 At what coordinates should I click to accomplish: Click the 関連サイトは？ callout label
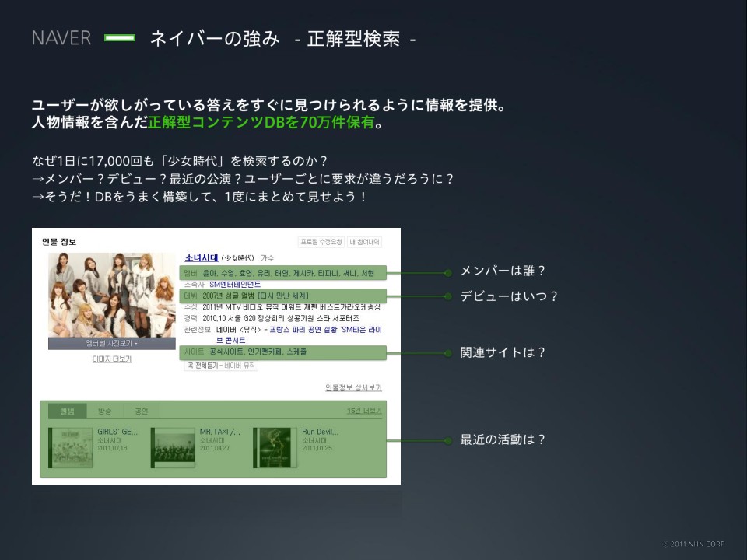point(503,352)
